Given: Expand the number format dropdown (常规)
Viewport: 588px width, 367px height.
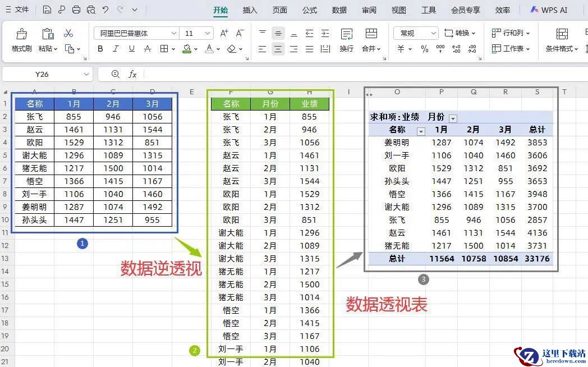Looking at the screenshot, I should coord(433,33).
